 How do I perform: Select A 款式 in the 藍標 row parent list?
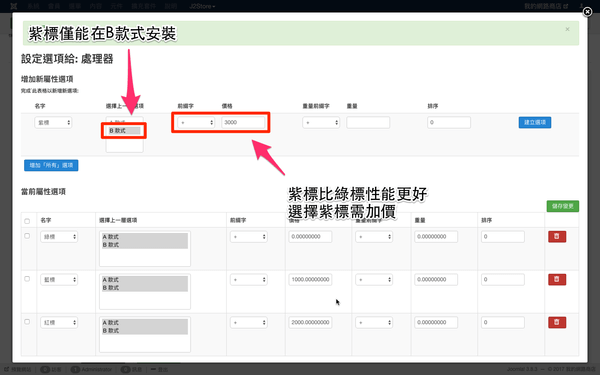pyautogui.click(x=145, y=280)
